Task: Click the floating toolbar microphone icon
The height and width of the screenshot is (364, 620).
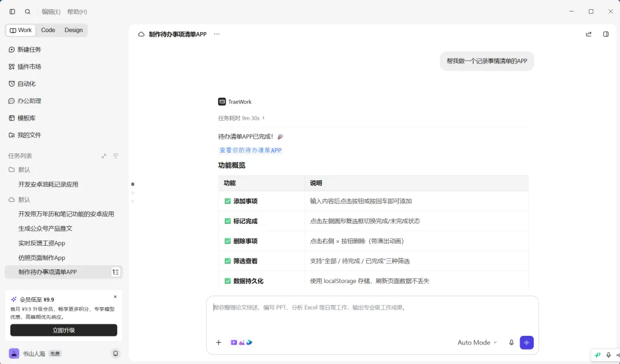Action: [609, 355]
